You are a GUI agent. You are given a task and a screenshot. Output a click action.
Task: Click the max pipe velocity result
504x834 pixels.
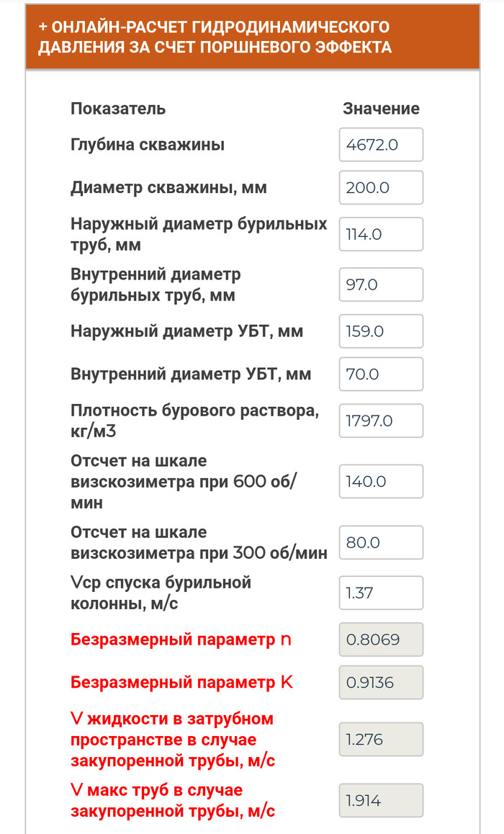(x=381, y=801)
